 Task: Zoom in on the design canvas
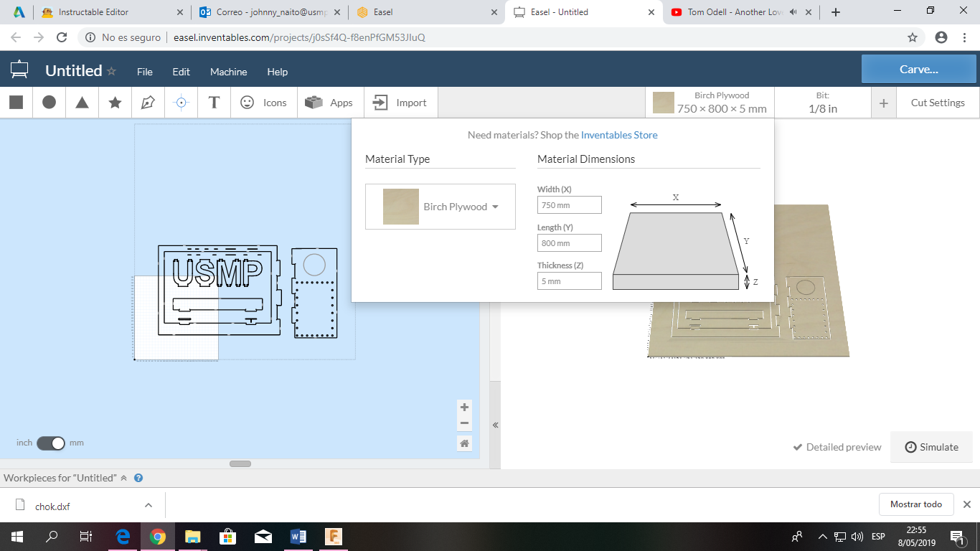(x=464, y=407)
